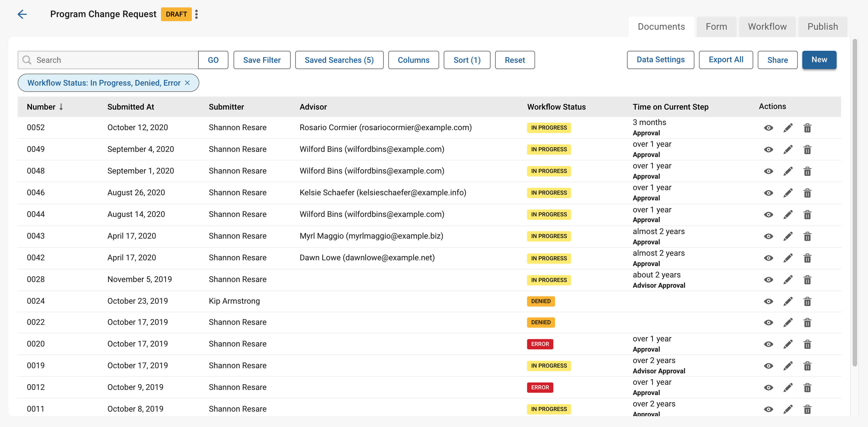The width and height of the screenshot is (868, 427).
Task: Click the delete icon for request 0012
Action: click(x=808, y=387)
